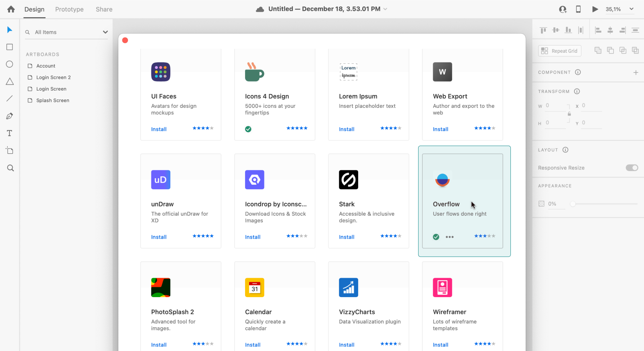Click the cloud document icon

coord(260,9)
